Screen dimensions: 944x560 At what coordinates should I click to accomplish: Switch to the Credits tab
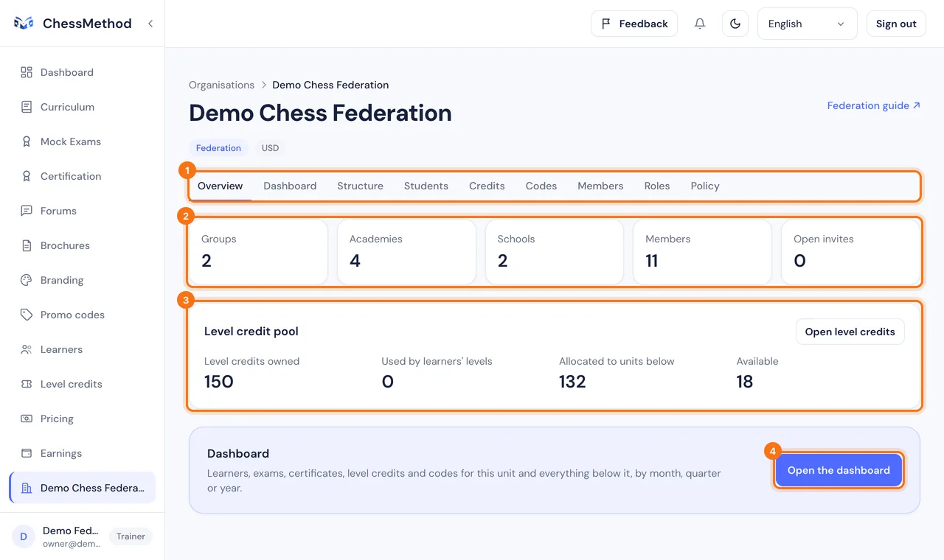click(x=487, y=186)
